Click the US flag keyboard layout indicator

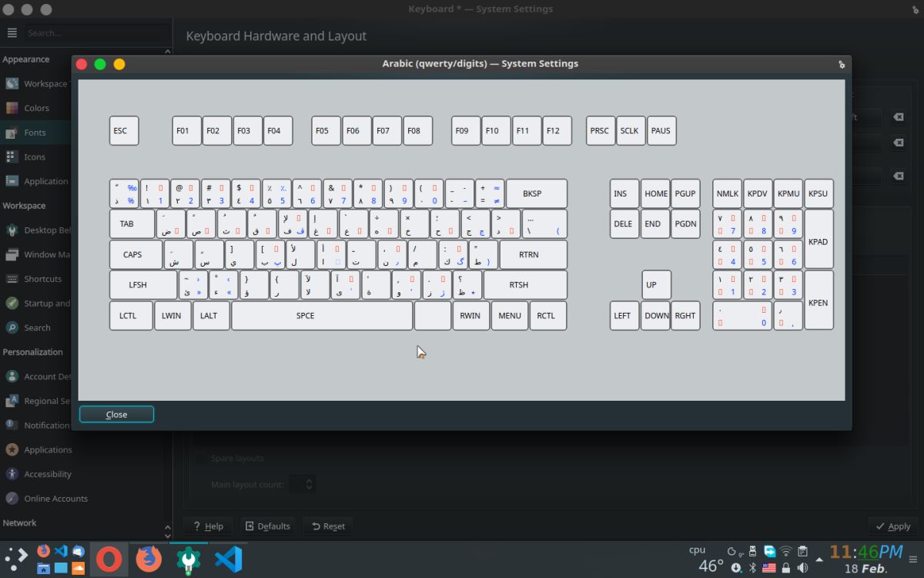tap(768, 568)
